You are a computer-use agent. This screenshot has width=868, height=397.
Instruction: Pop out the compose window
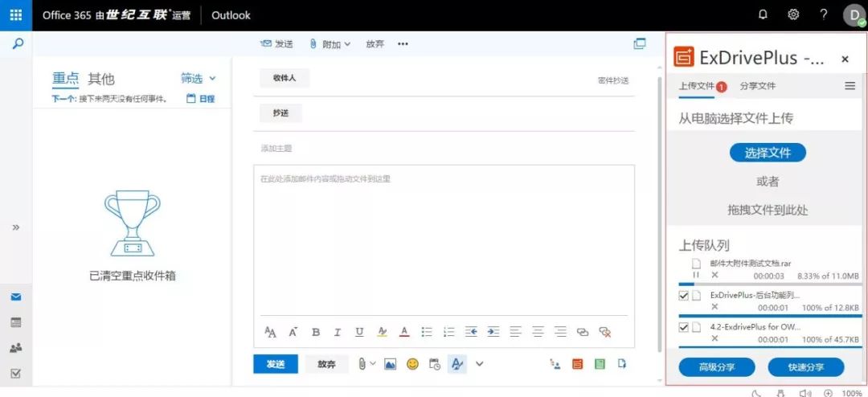click(x=640, y=43)
